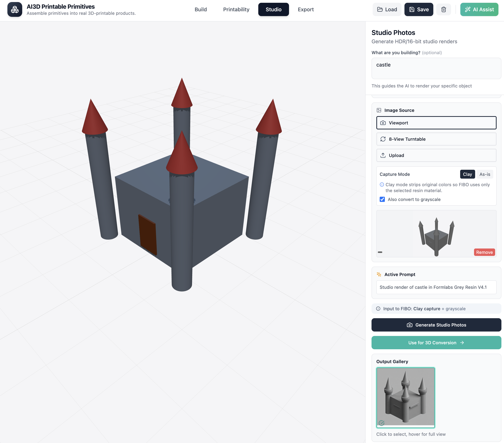Click the trash delete icon
The image size is (504, 443).
[x=443, y=9]
